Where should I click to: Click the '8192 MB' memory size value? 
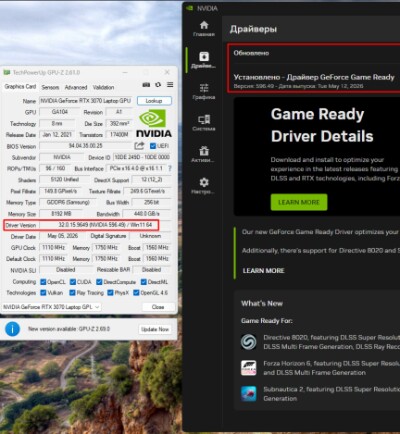click(x=61, y=214)
